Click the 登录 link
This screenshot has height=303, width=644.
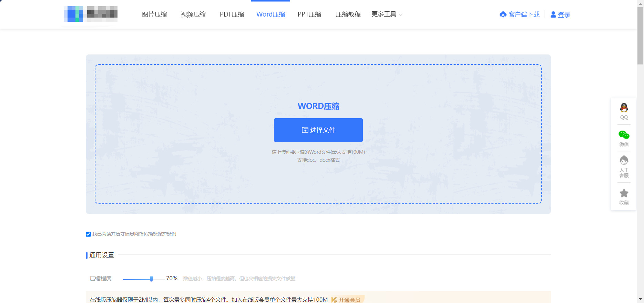click(564, 14)
